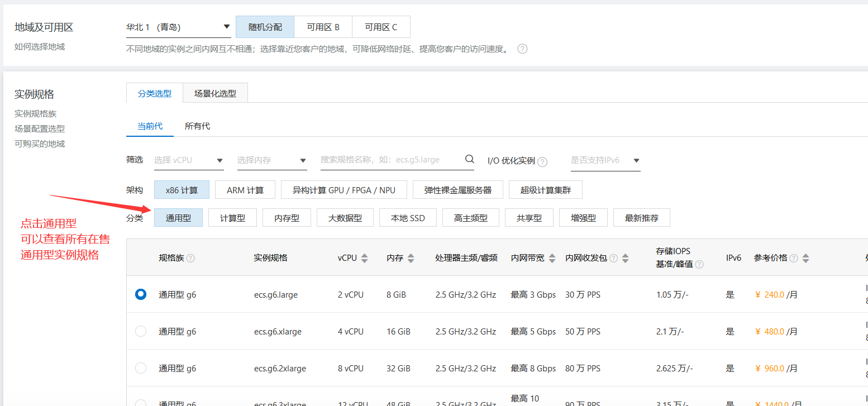Viewport: 868px width, 406px height.
Task: Click help icon beside 基准/峰值 header
Action: pos(699,264)
